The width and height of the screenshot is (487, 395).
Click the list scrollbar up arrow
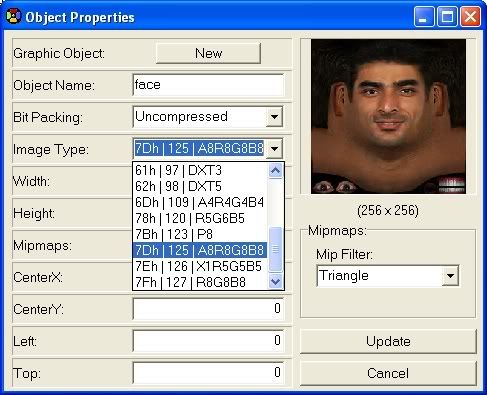(x=275, y=171)
